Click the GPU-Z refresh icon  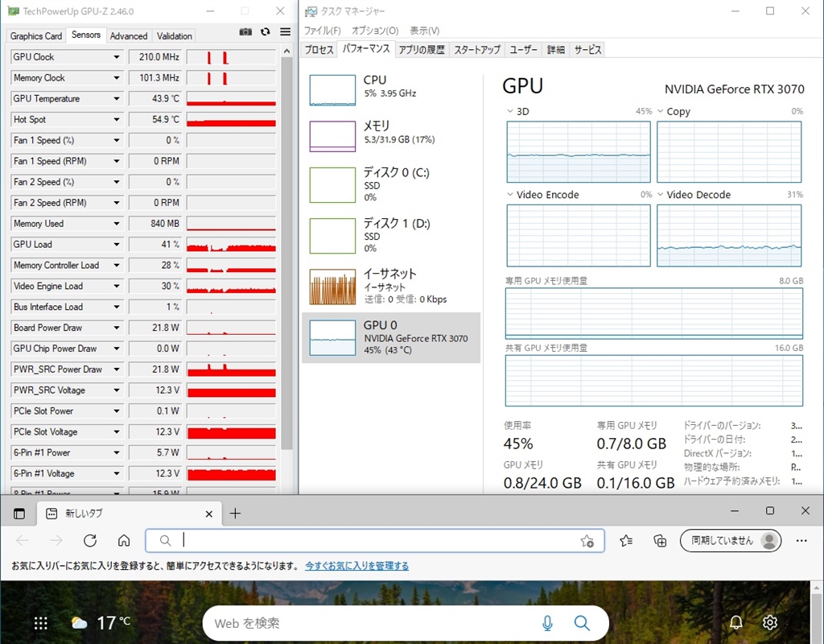266,32
